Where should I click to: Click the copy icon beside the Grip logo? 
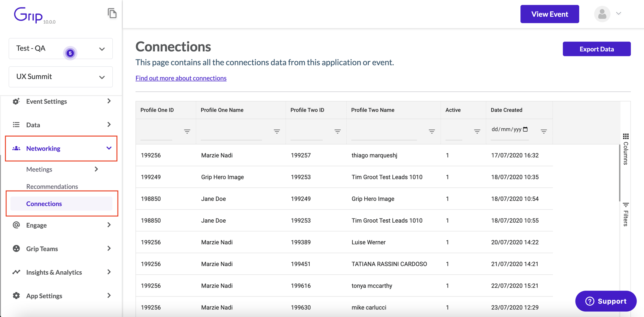[x=112, y=13]
